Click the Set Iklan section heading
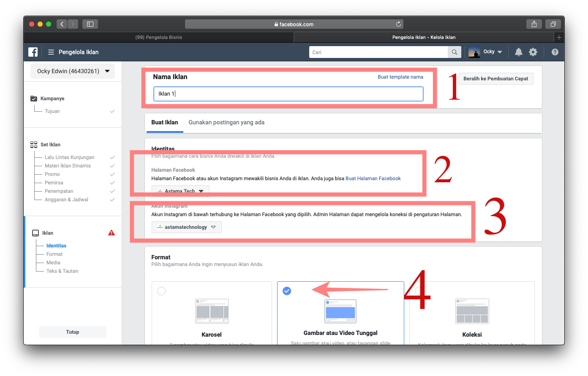588x376 pixels. (50, 145)
